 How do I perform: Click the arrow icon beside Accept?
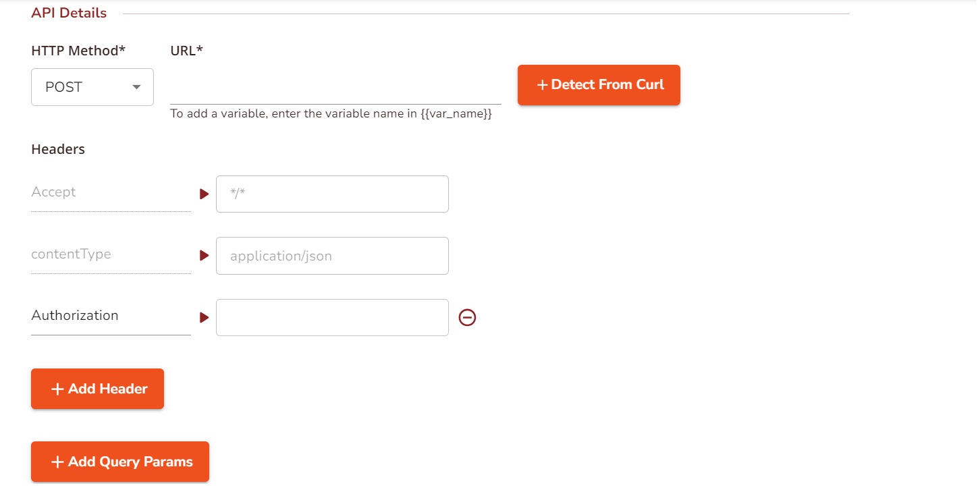204,194
